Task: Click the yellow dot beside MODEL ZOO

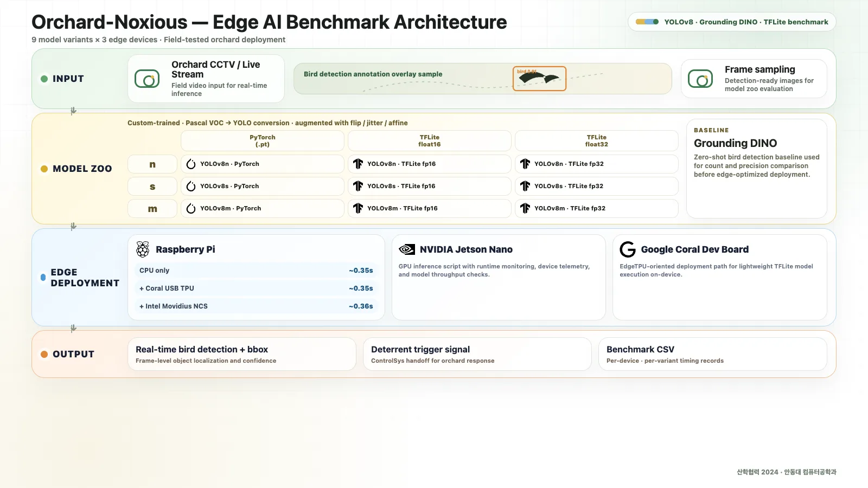Action: click(x=44, y=169)
